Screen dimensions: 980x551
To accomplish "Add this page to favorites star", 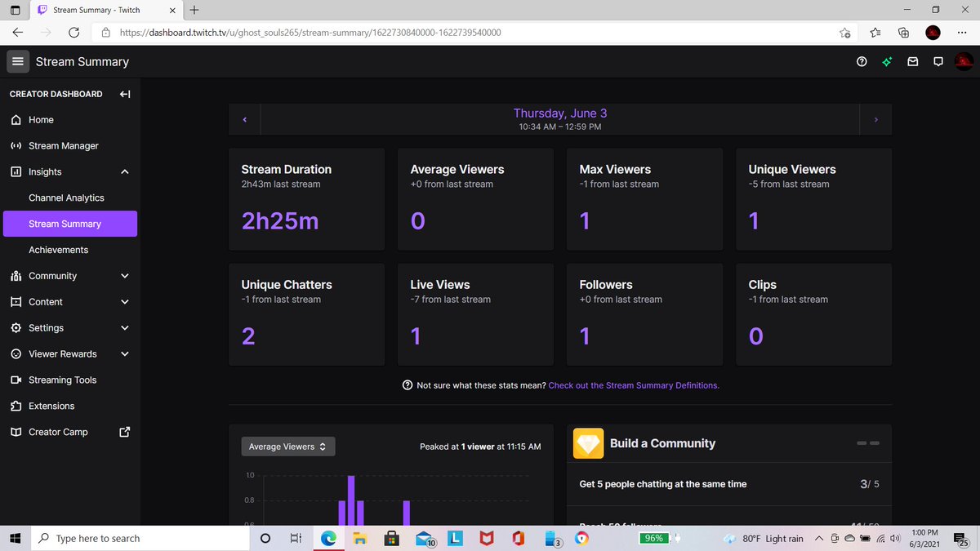I will (845, 33).
